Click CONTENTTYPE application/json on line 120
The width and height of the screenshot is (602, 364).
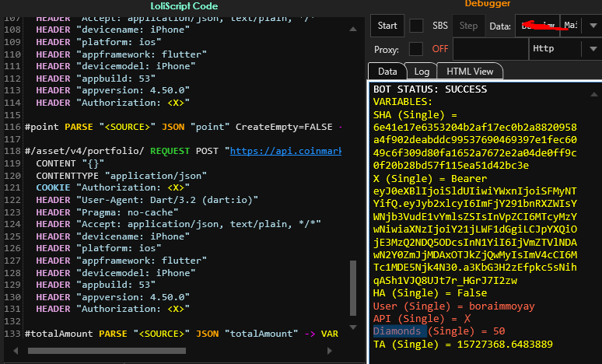tap(121, 176)
